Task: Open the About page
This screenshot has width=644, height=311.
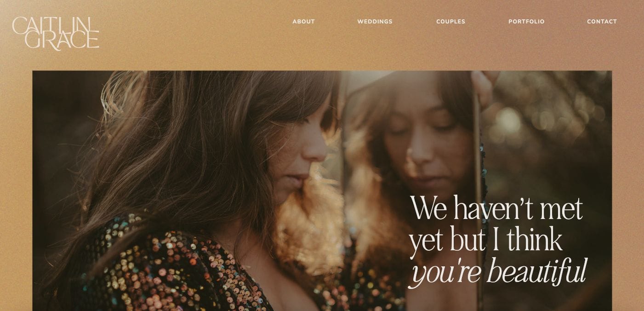Action: pyautogui.click(x=303, y=22)
